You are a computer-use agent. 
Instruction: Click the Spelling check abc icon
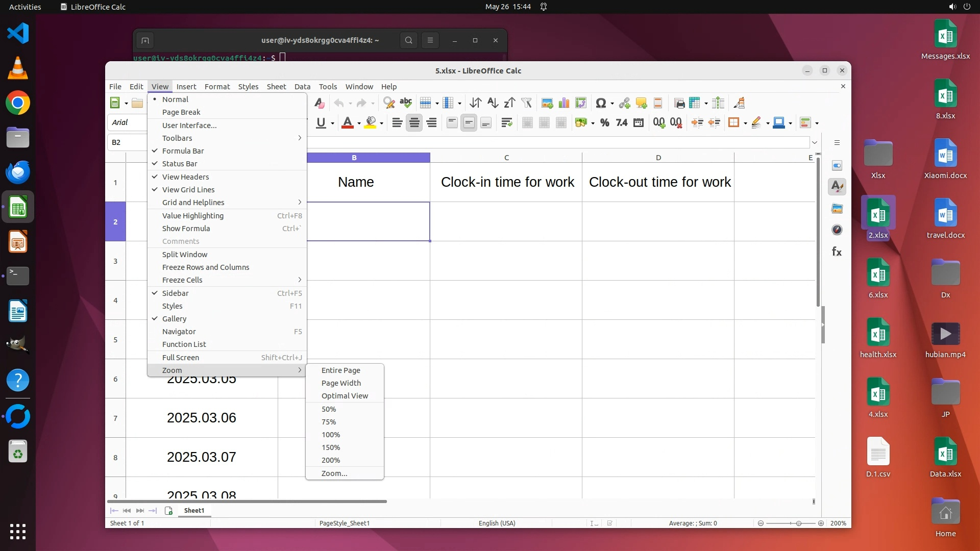click(406, 103)
